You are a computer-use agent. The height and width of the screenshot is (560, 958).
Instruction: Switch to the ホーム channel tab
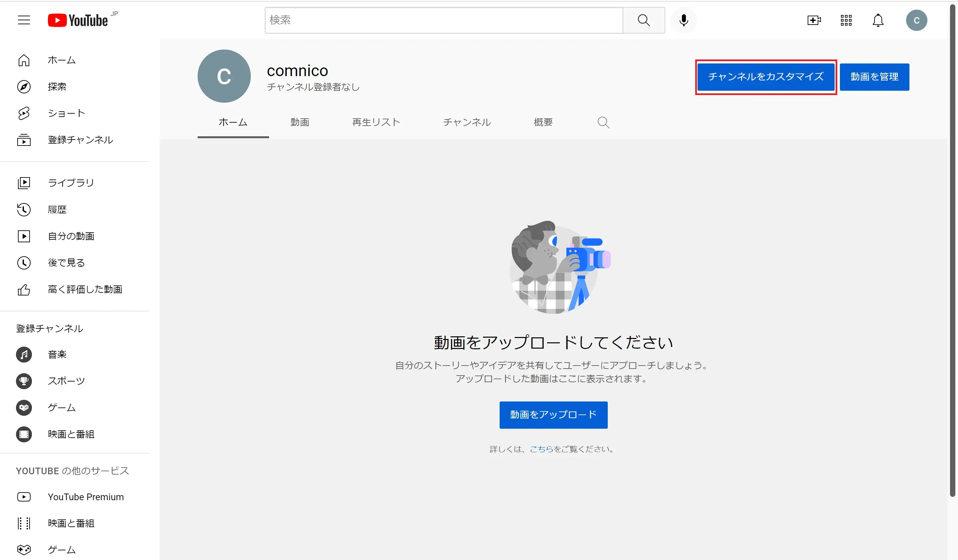point(233,122)
